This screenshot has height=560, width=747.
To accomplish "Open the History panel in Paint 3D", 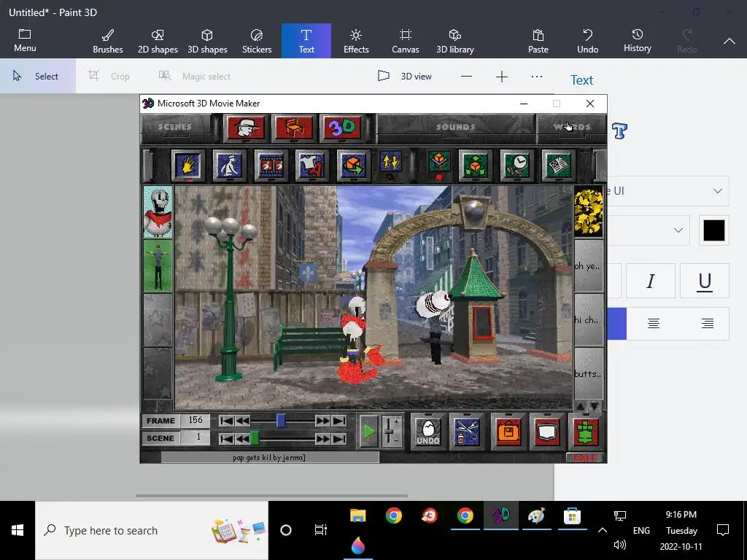I will point(638,41).
